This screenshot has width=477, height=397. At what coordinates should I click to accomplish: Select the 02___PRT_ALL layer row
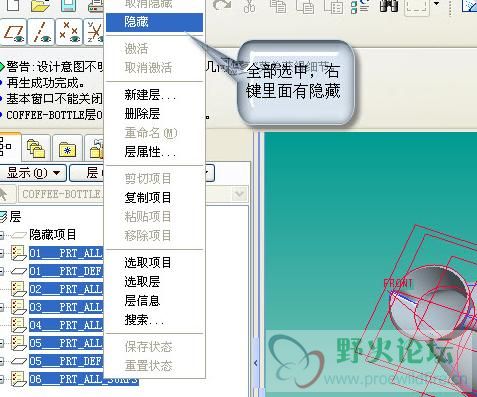pyautogui.click(x=66, y=289)
